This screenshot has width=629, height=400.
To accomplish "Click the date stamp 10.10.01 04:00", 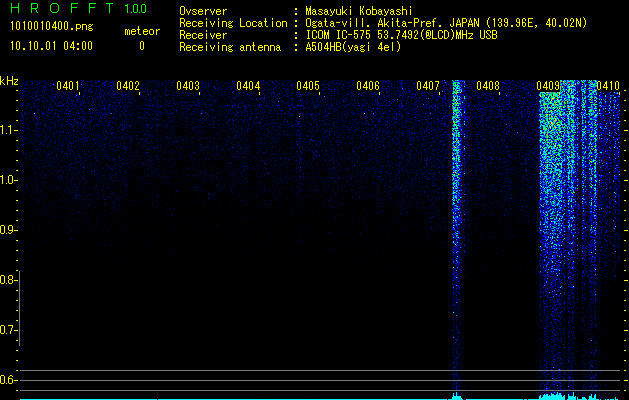I will point(51,46).
